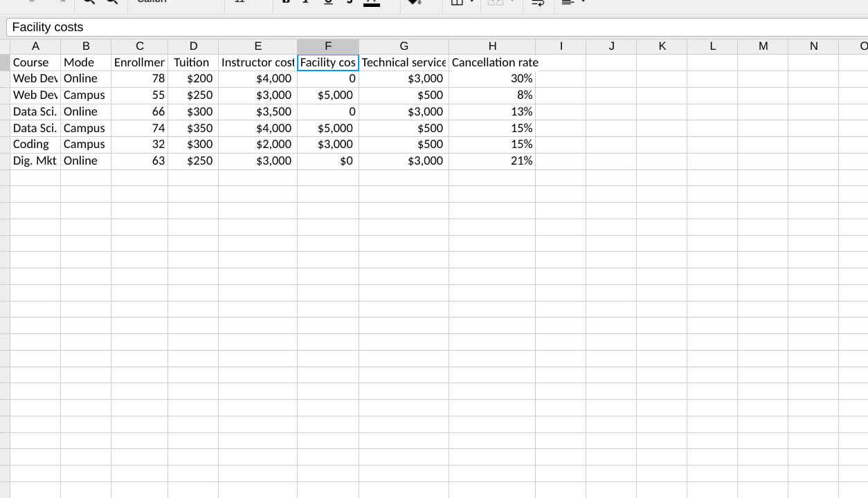Select the 21% cancellation rate cell
Screen dimensions: 868x498
492,160
